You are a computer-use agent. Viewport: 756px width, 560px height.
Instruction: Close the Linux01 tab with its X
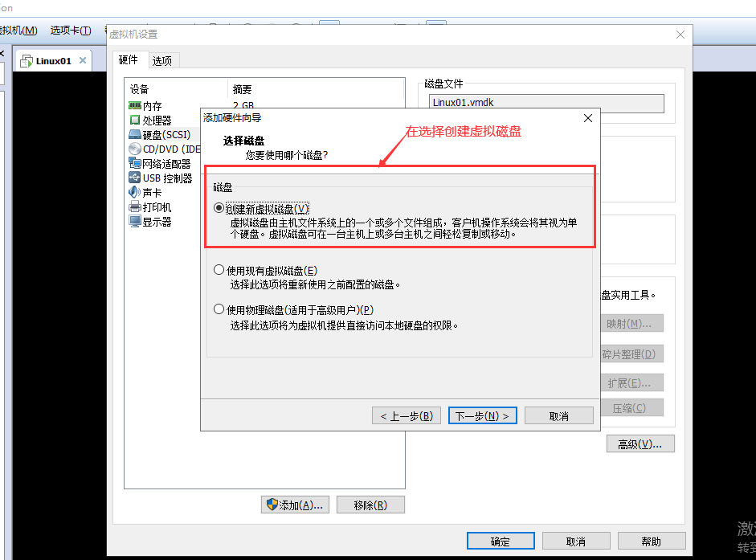click(83, 60)
